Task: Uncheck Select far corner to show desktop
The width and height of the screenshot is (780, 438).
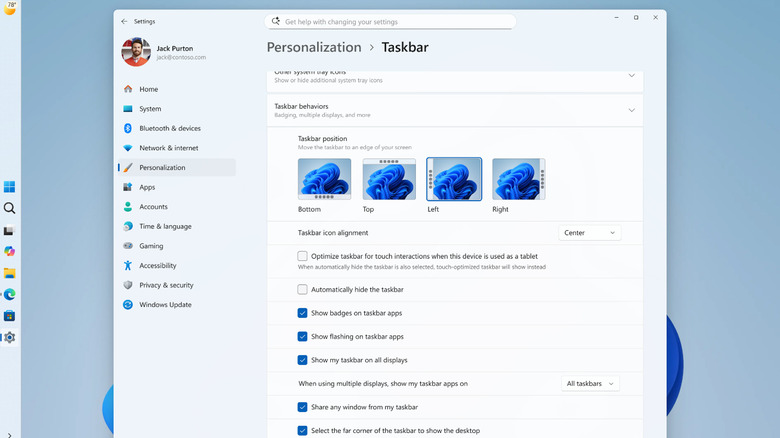Action: coord(302,431)
